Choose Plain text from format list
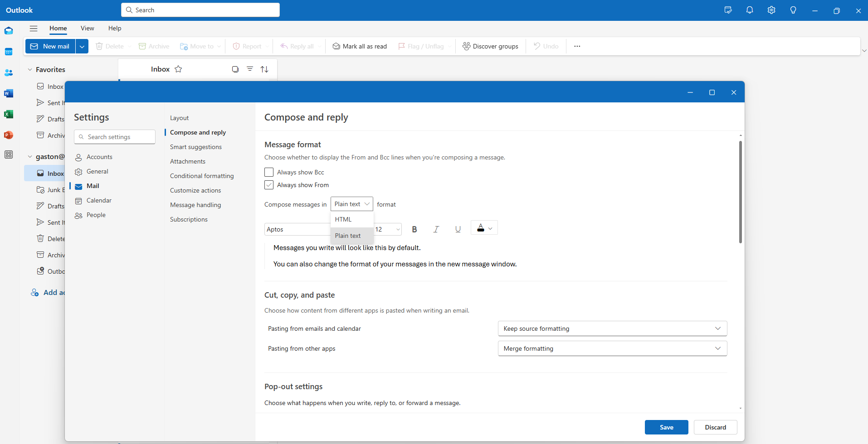Screen dimensions: 868x444 (x=352, y=236)
